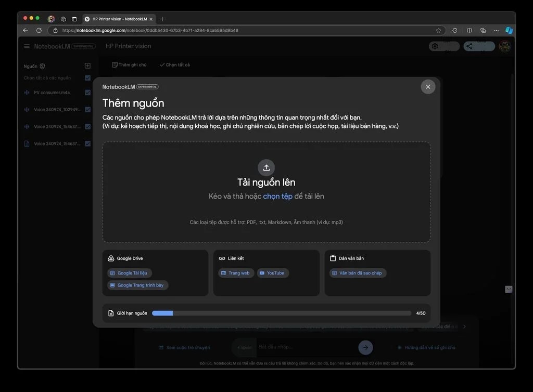Image resolution: width=533 pixels, height=392 pixels.
Task: Select the Trang web link option
Action: tap(236, 273)
